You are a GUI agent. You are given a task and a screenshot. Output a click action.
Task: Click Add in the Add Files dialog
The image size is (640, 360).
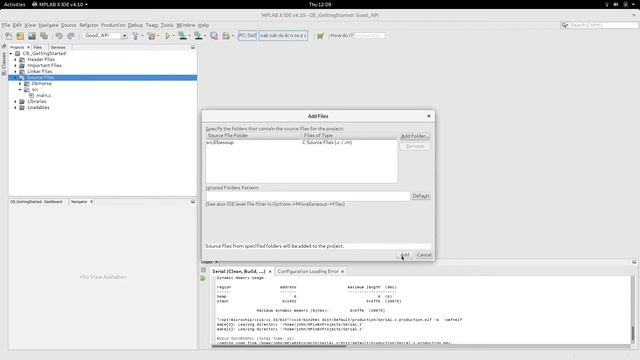(404, 255)
